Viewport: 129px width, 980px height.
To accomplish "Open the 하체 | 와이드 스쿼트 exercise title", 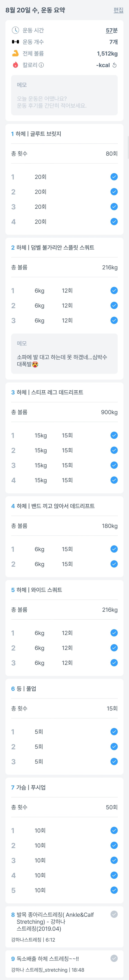I will [37, 590].
